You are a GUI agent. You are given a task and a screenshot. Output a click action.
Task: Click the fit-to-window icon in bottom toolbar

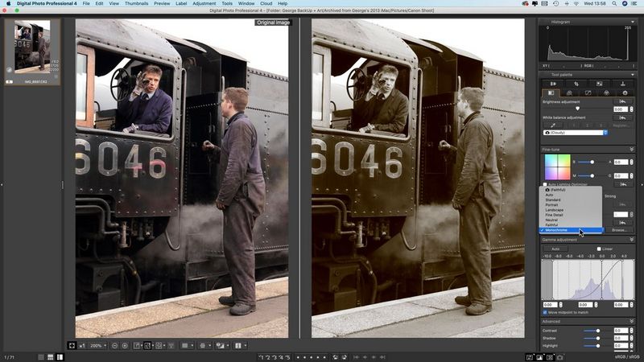tap(72, 345)
